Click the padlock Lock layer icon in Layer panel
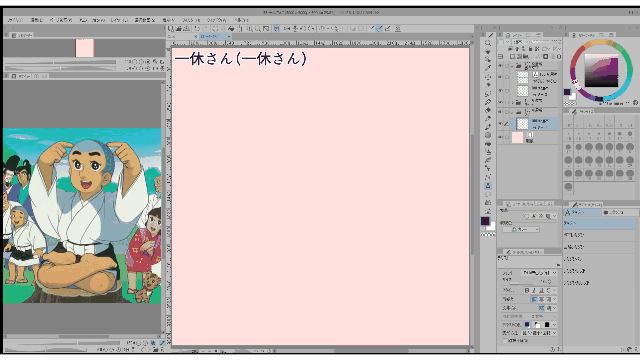Screen dimensions: 640x360 [x=530, y=49]
